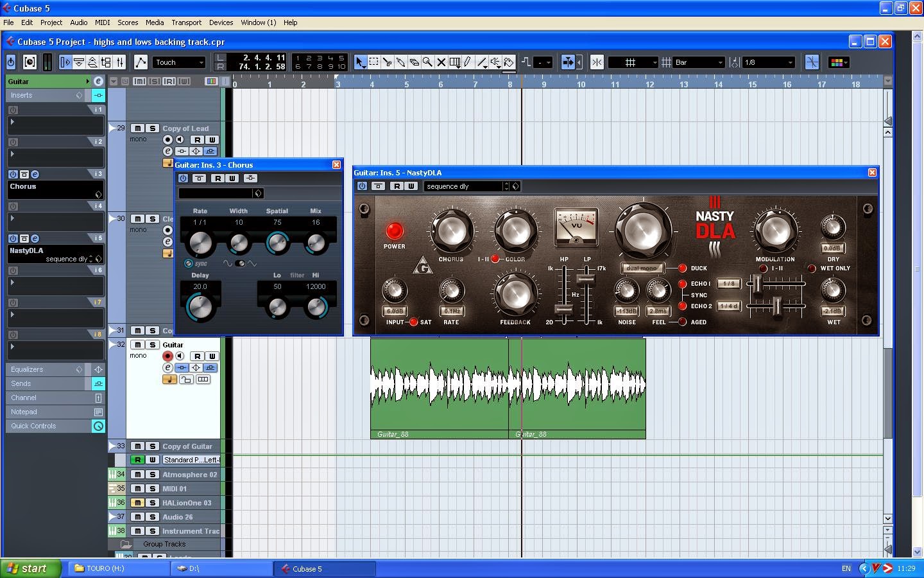Adjust the Chorus Mix knob
The height and width of the screenshot is (578, 924).
(316, 242)
